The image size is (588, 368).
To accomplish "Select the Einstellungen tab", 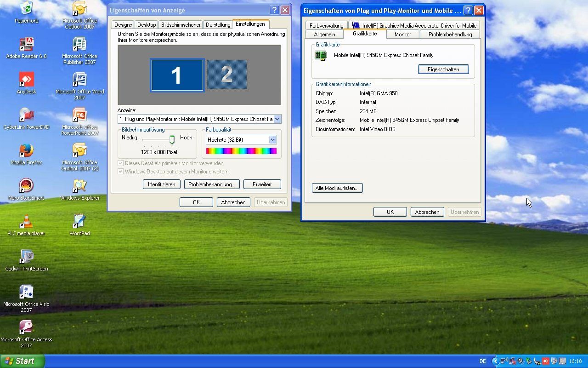I will pos(250,24).
